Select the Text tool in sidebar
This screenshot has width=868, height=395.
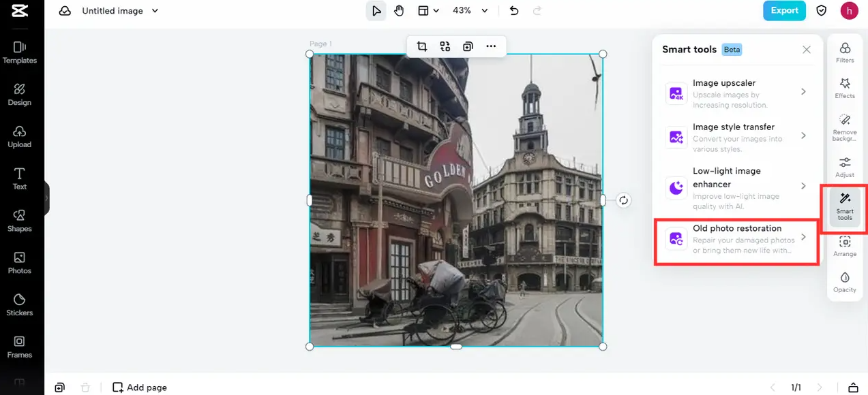click(x=19, y=178)
